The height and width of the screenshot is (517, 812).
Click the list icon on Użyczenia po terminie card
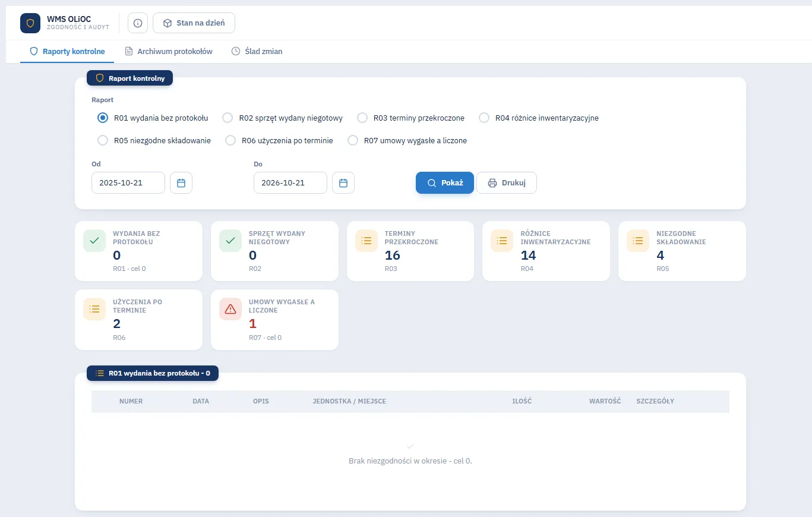[94, 309]
